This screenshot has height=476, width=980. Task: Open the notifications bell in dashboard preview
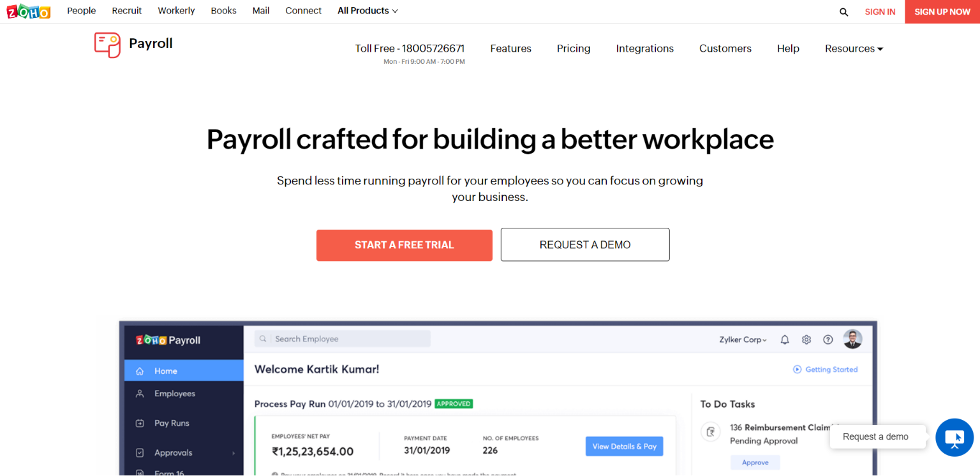click(x=785, y=340)
